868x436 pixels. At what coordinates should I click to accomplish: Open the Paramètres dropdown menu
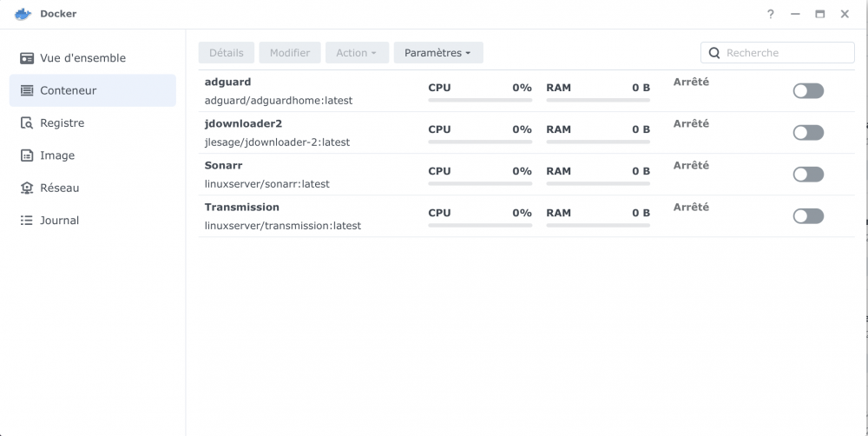[x=437, y=53]
